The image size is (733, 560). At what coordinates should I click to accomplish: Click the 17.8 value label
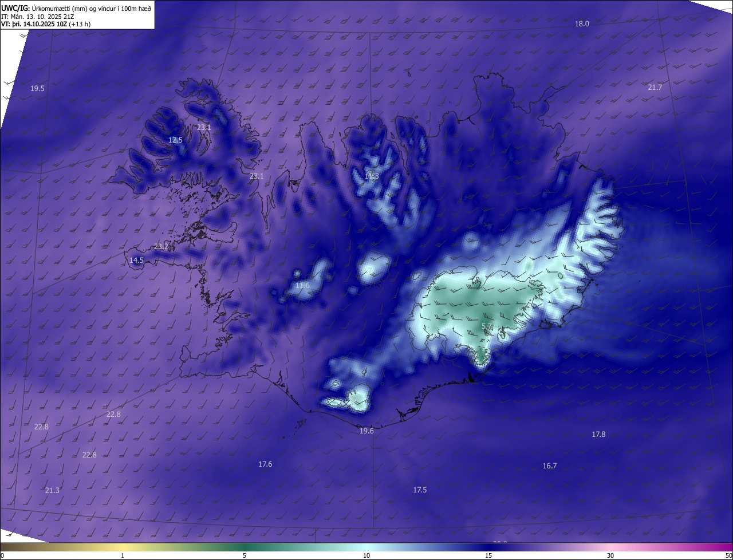(x=598, y=434)
